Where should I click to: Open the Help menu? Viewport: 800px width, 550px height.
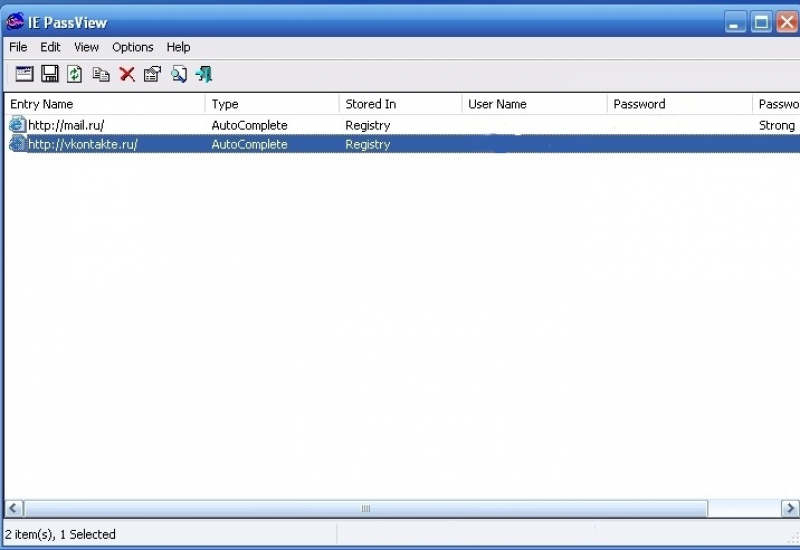click(x=178, y=47)
